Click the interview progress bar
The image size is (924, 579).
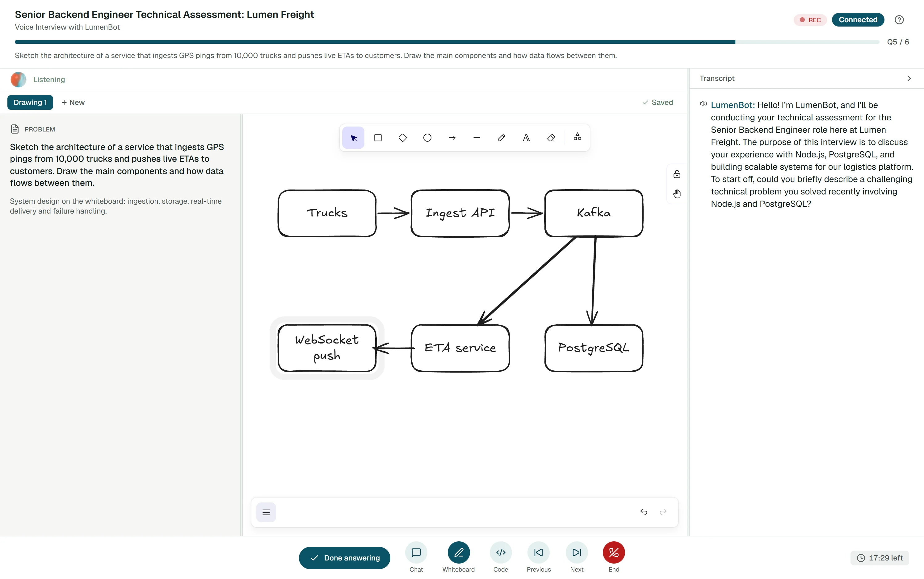pos(447,42)
